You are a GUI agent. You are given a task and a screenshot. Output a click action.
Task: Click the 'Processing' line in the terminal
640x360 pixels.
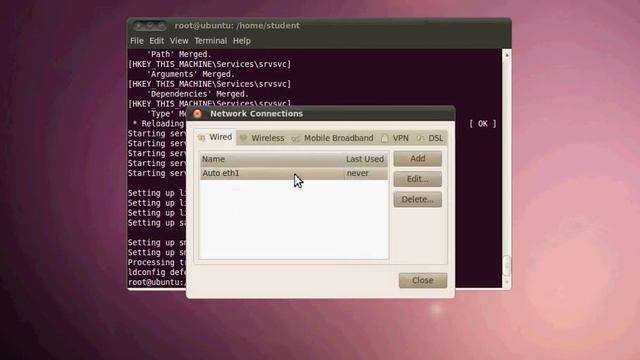click(x=156, y=262)
